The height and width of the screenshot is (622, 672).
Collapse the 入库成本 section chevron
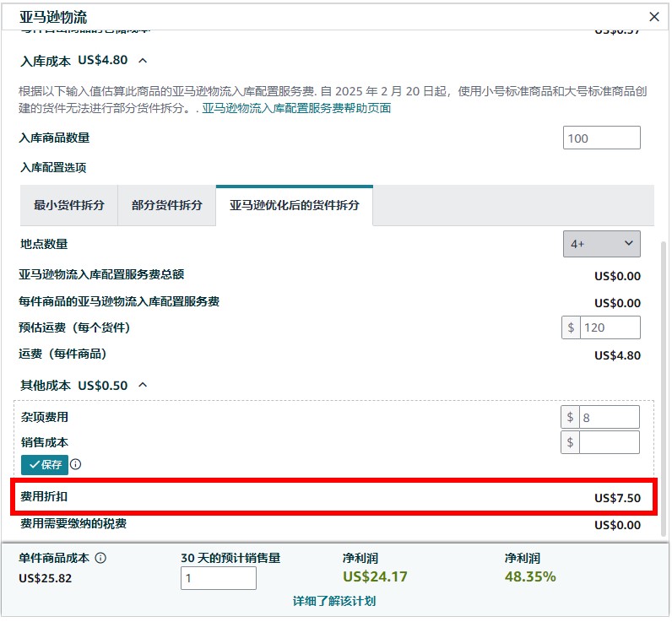point(143,61)
